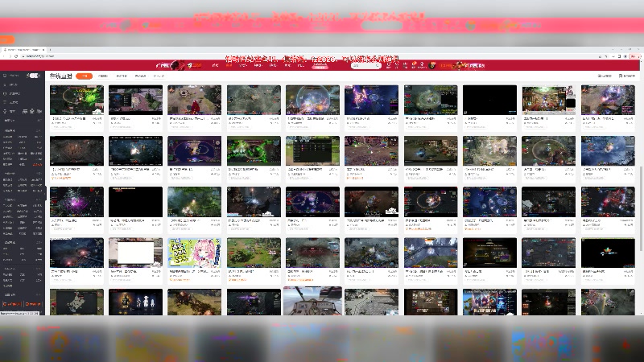The image size is (644, 362).
Task: Open the colorful game poster thumbnail in bottom row
Action: [489, 302]
